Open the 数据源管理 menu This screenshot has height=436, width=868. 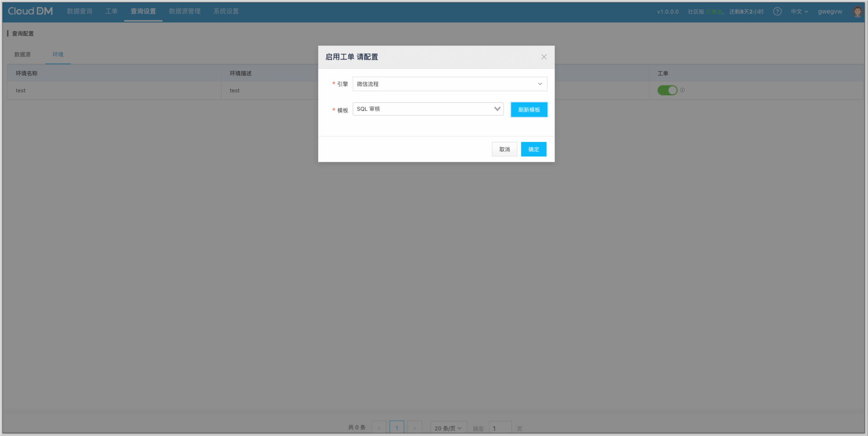(185, 11)
